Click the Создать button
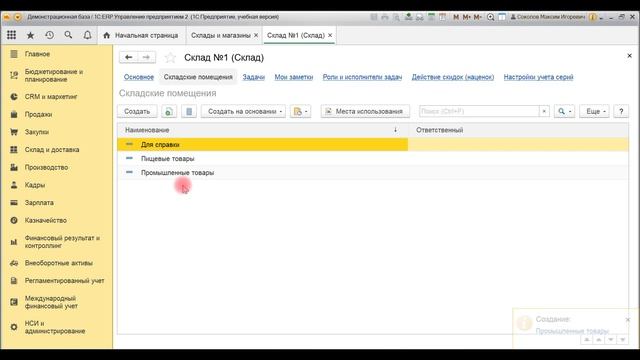Image resolution: width=640 pixels, height=360 pixels. click(x=137, y=111)
